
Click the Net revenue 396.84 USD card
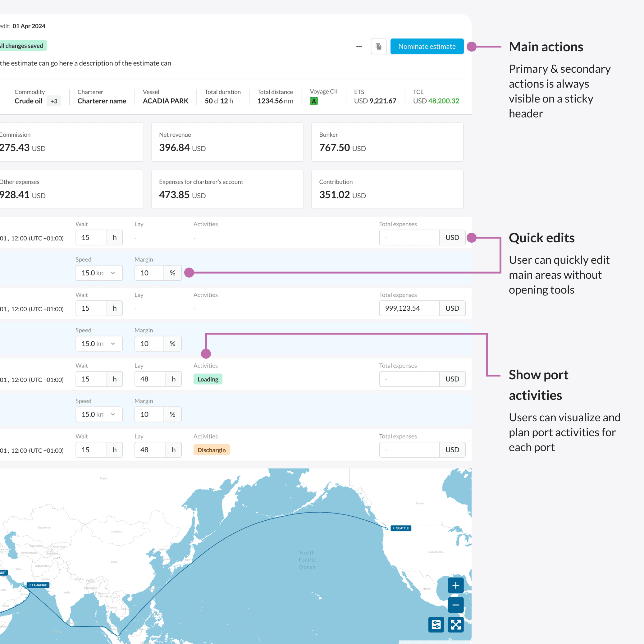coord(227,142)
